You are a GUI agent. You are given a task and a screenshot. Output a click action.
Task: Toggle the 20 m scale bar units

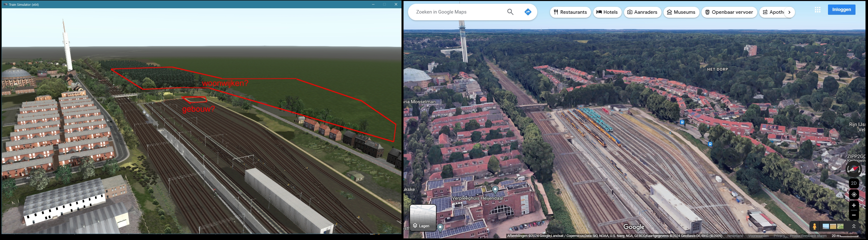845,236
